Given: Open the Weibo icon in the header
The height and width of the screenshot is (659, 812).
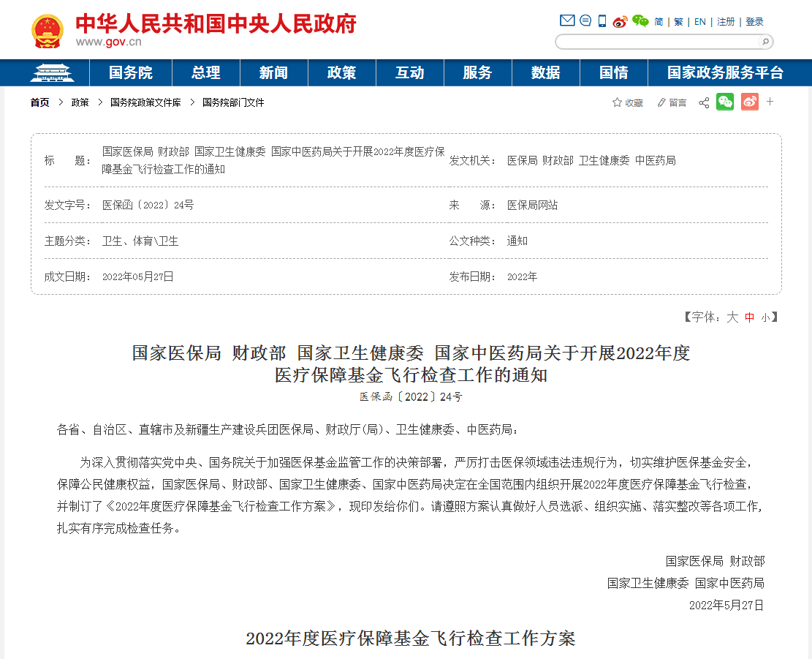Looking at the screenshot, I should 620,21.
